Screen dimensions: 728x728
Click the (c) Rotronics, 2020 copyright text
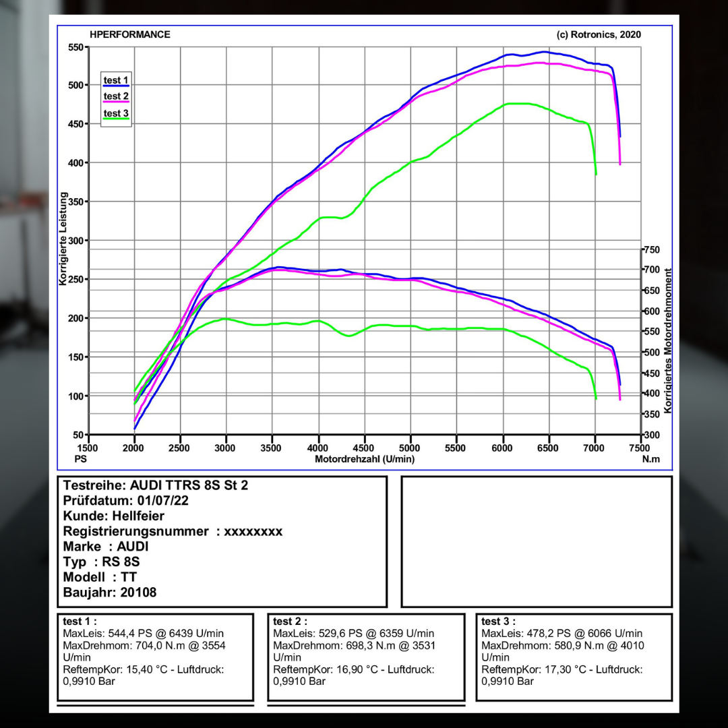click(x=599, y=34)
